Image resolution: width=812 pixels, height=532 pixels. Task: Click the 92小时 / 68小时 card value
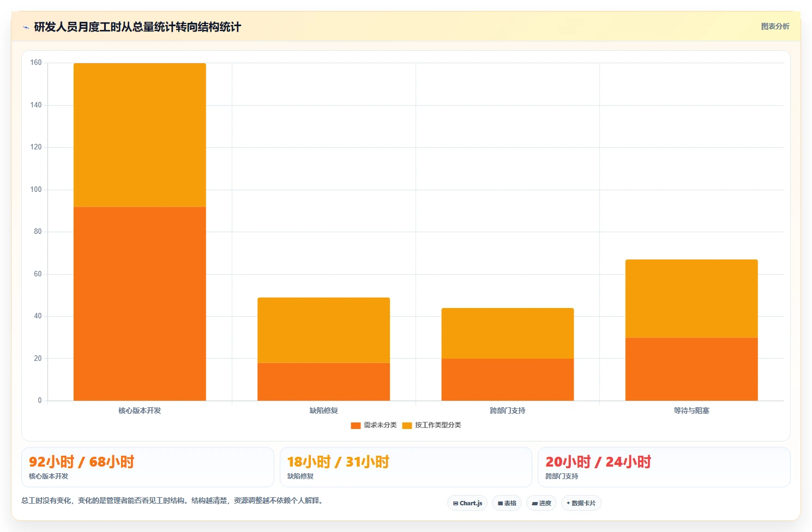[82, 462]
